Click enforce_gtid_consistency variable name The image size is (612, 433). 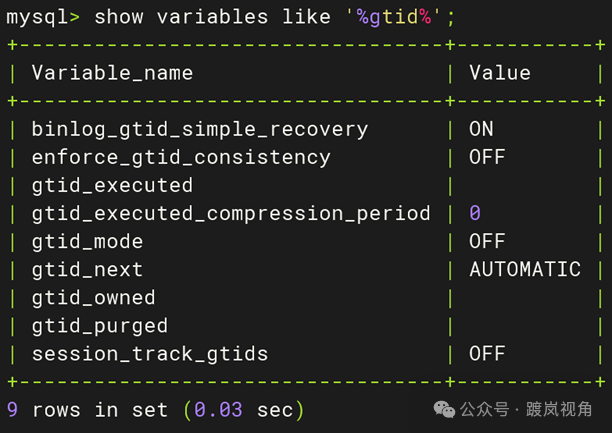tap(181, 158)
